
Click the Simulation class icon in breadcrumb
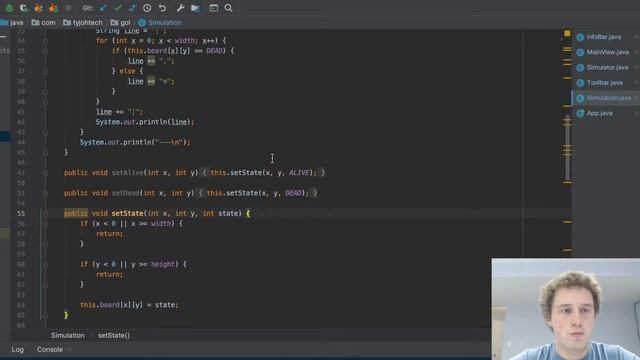[142, 22]
